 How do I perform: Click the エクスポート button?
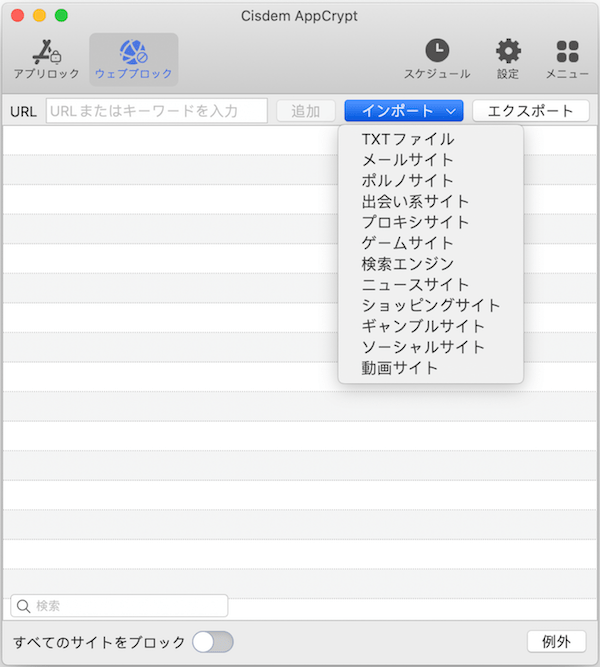coord(530,111)
